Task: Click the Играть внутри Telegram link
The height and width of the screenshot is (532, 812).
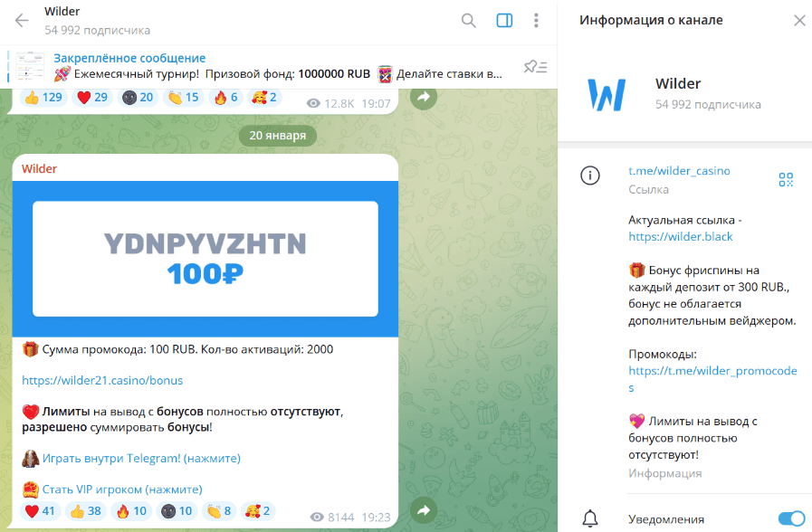Action: pyautogui.click(x=141, y=459)
